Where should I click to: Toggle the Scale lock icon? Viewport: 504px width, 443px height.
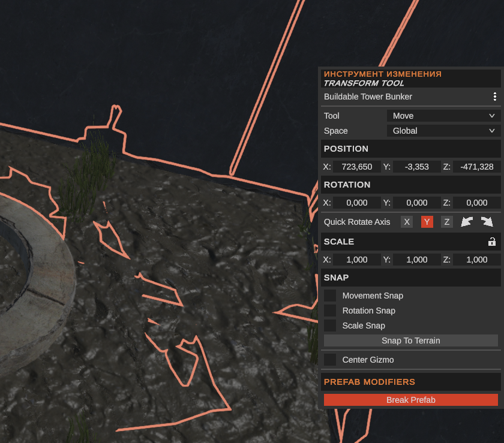coord(492,242)
